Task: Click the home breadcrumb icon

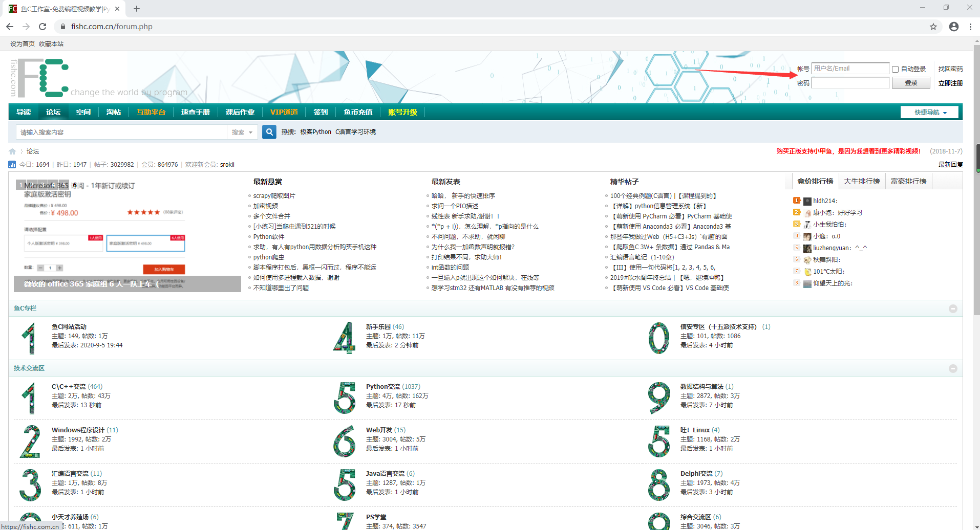Action: click(12, 151)
